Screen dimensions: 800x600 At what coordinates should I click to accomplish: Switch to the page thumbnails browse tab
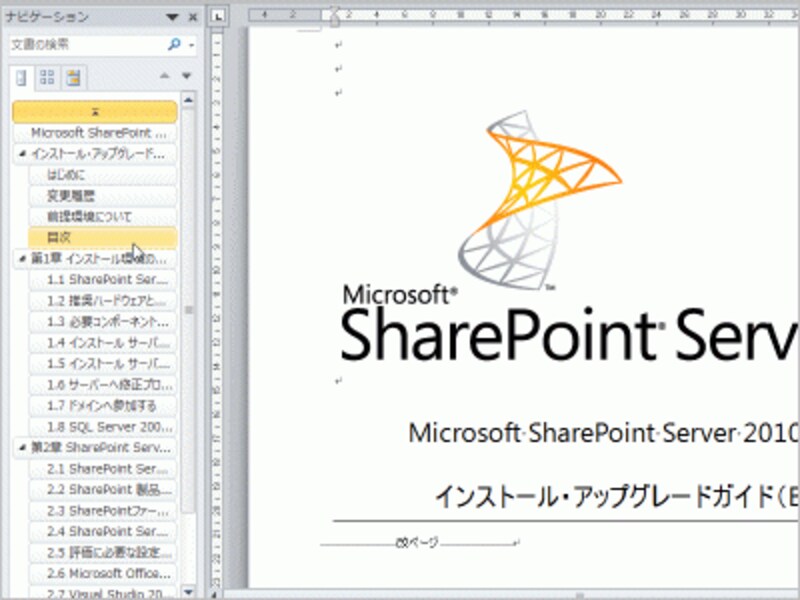(47, 78)
